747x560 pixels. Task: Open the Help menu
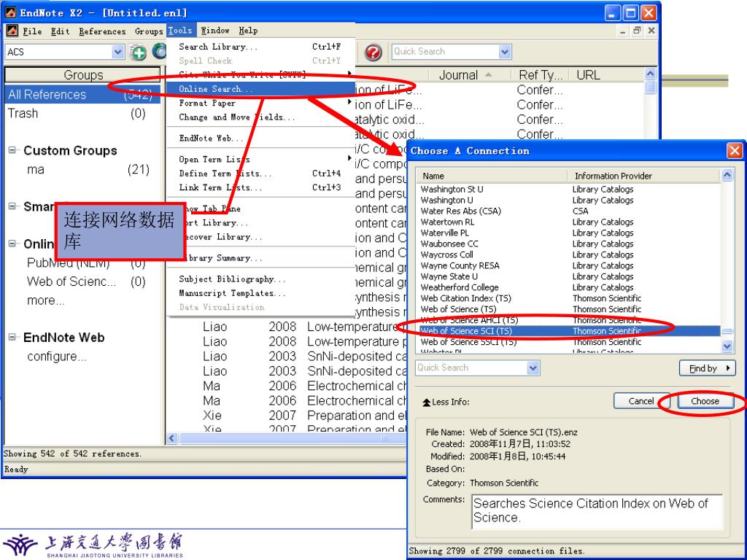248,31
